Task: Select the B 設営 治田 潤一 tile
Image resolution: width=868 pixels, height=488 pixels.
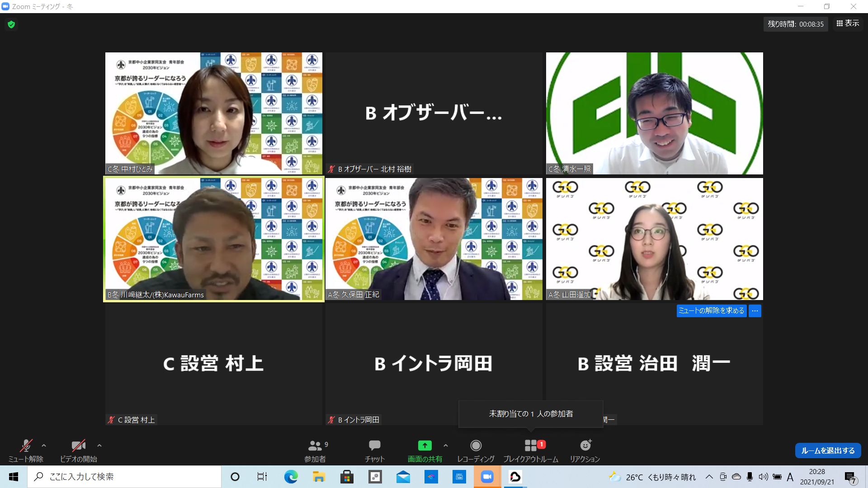Action: pyautogui.click(x=654, y=364)
